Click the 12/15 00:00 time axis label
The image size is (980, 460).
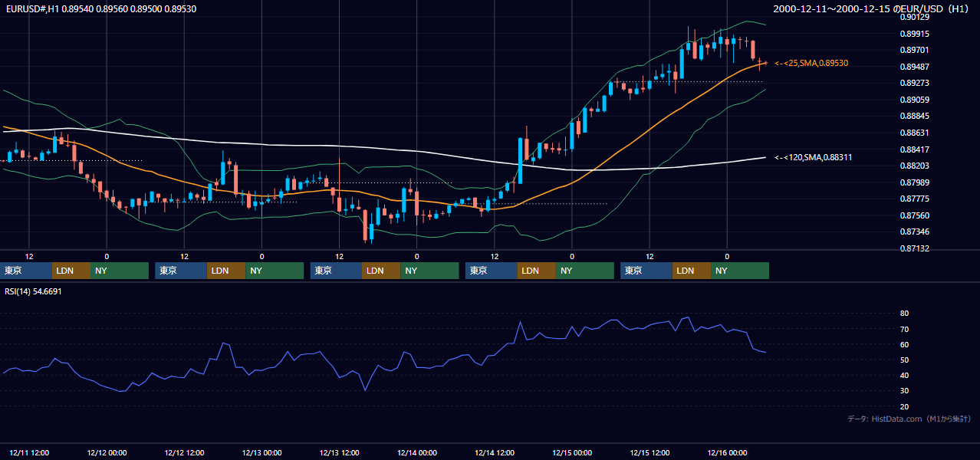click(571, 452)
